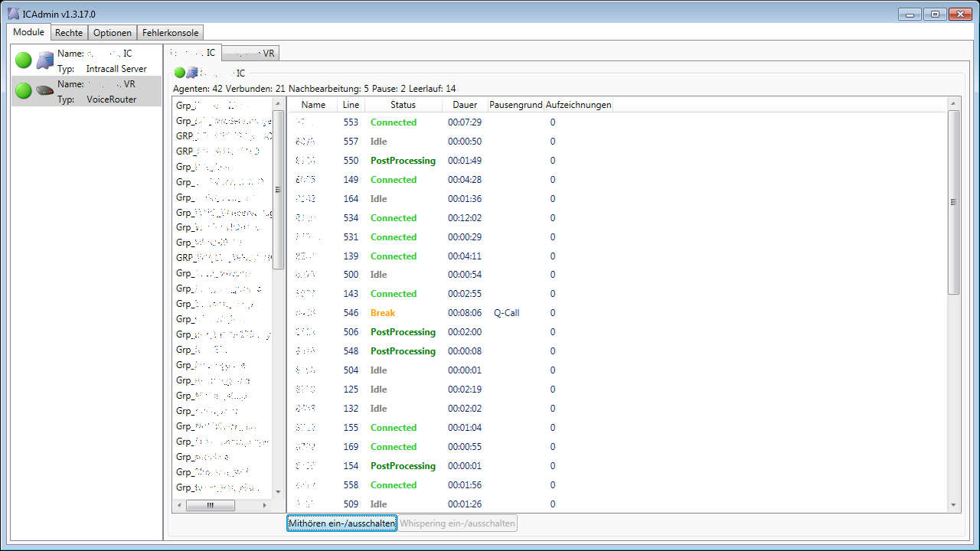Select agent row with line 132

[618, 409]
